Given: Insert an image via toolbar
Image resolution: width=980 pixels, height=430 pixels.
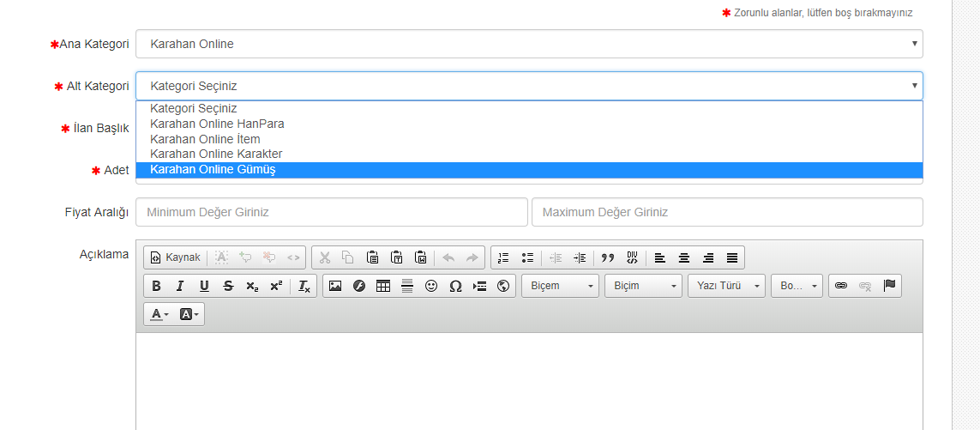Looking at the screenshot, I should click(x=335, y=286).
